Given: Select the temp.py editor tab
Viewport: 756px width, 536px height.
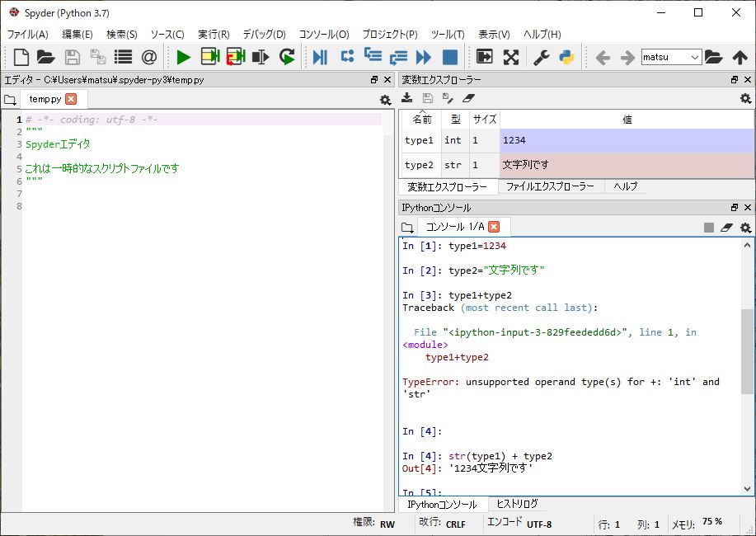Looking at the screenshot, I should 45,99.
